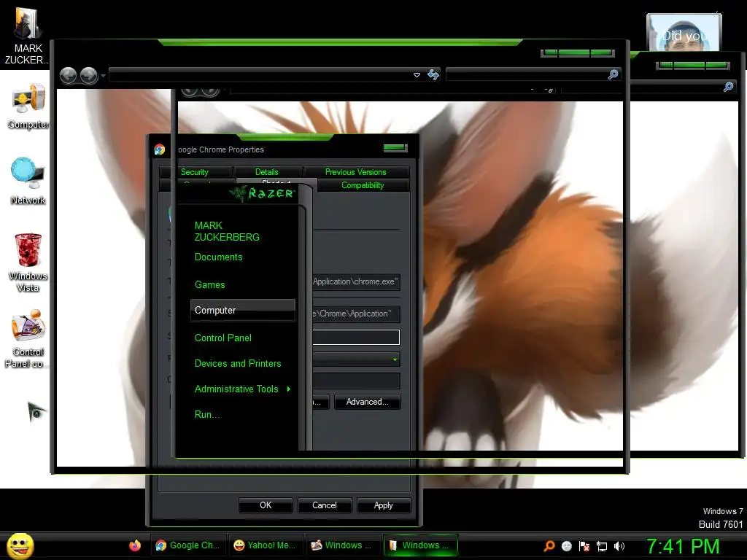Click the gray face tray icon
The width and height of the screenshot is (747, 560).
click(x=566, y=546)
